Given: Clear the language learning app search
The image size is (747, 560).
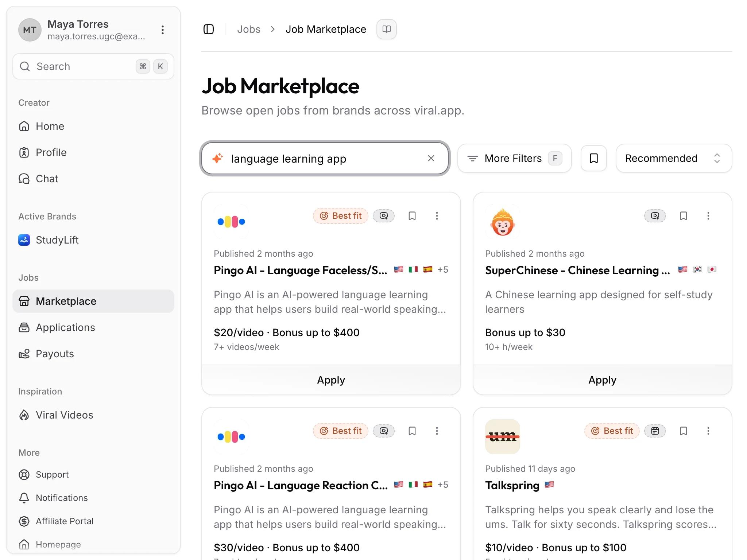Looking at the screenshot, I should pos(431,158).
